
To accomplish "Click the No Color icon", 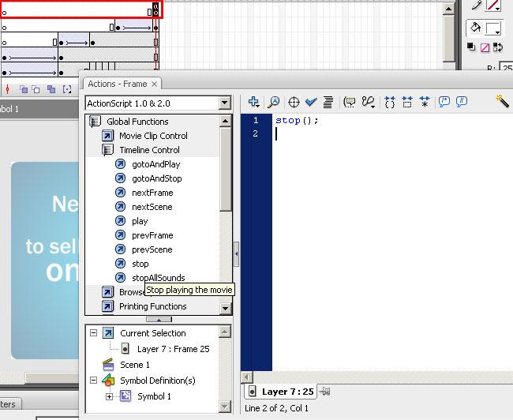I will coord(485,48).
